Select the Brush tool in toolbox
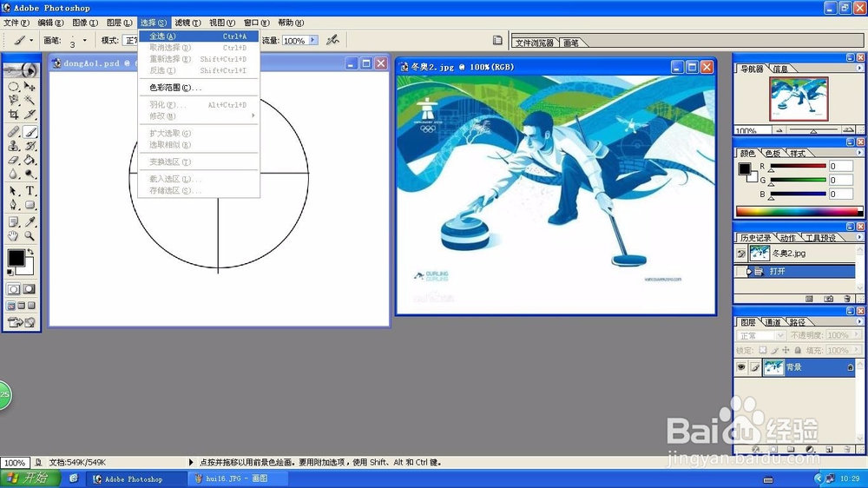The height and width of the screenshot is (488, 868). pyautogui.click(x=30, y=132)
